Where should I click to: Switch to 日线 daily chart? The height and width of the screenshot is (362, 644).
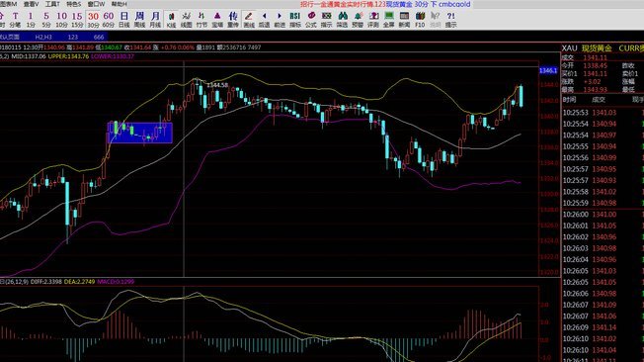(124, 20)
